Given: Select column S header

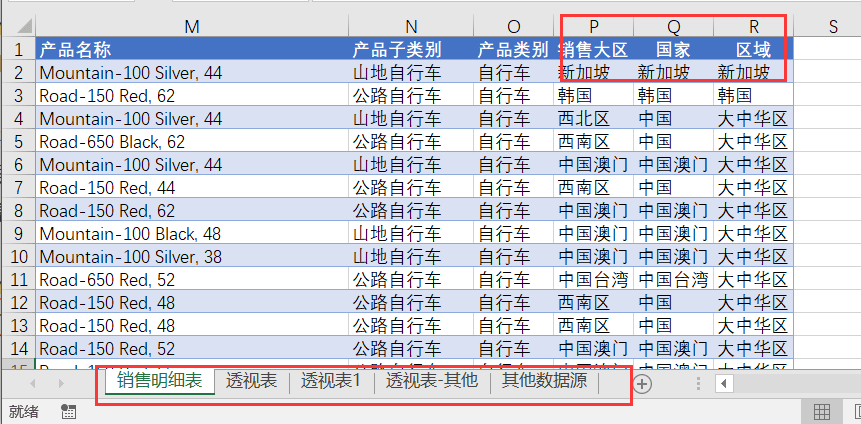Looking at the screenshot, I should point(833,26).
